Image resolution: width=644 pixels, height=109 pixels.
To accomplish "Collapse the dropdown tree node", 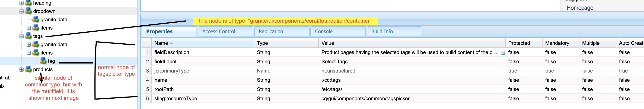I will [21, 11].
